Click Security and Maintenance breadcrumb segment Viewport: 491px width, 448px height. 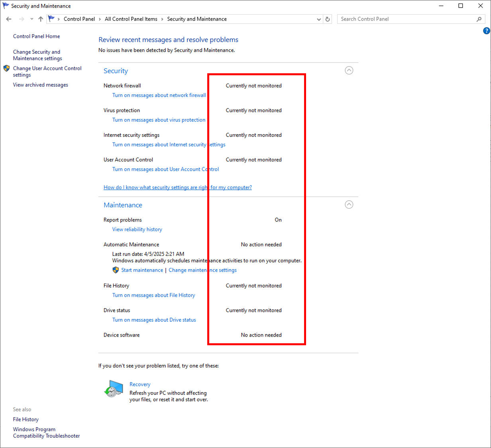[x=197, y=19]
